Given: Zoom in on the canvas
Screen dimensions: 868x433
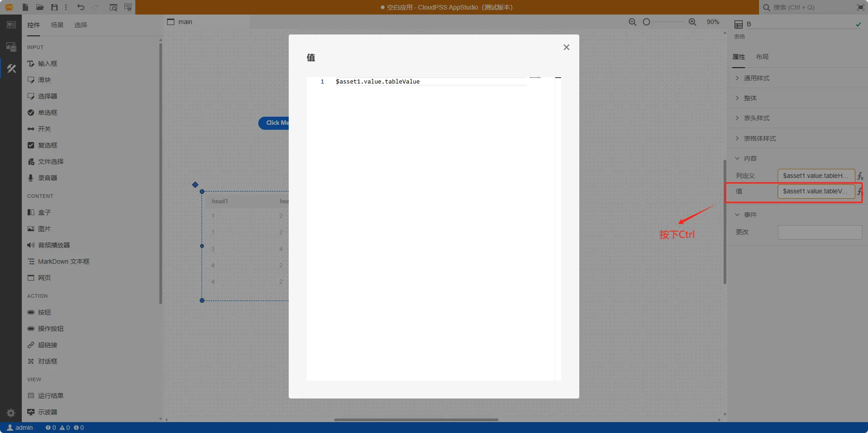Looking at the screenshot, I should point(692,22).
